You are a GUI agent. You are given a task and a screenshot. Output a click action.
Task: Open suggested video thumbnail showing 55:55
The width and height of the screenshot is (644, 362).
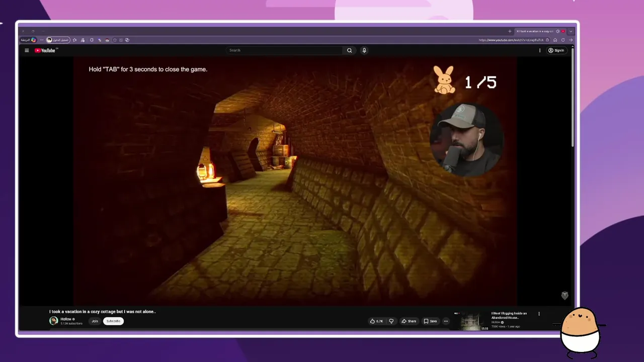pyautogui.click(x=471, y=321)
